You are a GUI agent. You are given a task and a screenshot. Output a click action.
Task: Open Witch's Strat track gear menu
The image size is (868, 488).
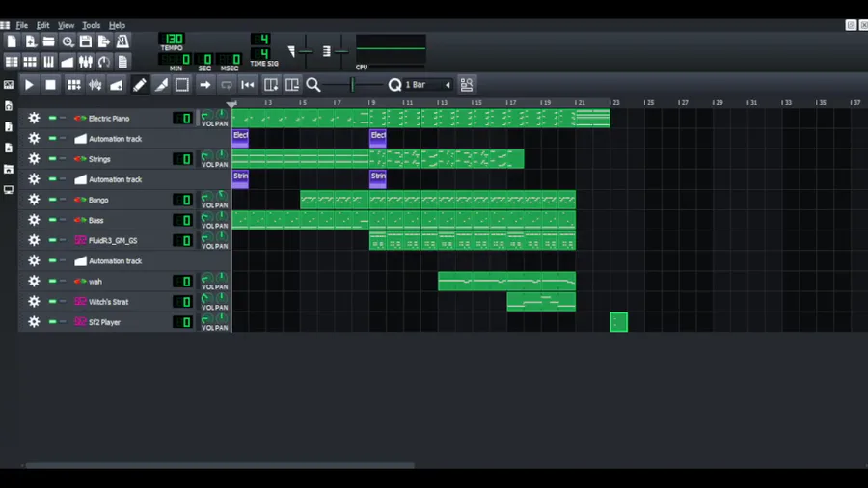click(34, 302)
